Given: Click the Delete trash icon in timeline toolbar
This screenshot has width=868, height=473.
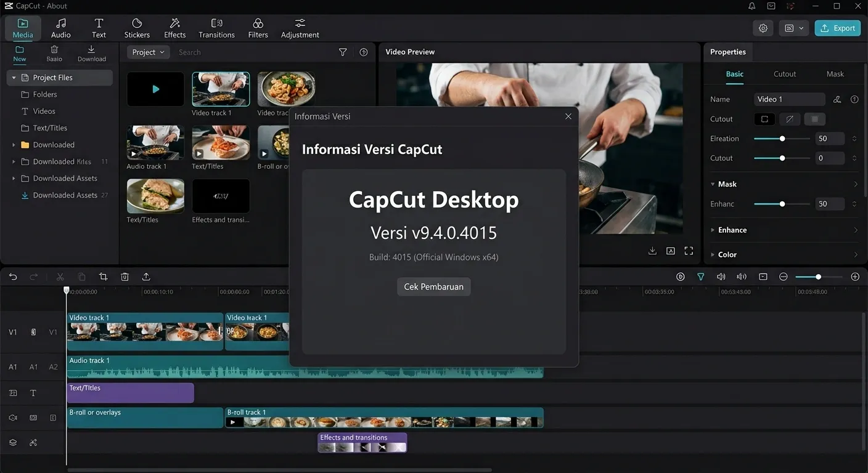Looking at the screenshot, I should point(125,277).
